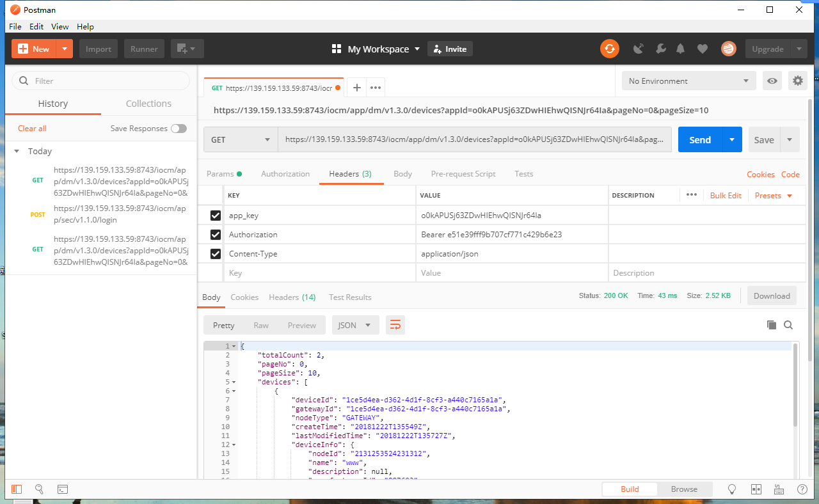This screenshot has height=504, width=819.
Task: Open the notifications bell
Action: (680, 49)
